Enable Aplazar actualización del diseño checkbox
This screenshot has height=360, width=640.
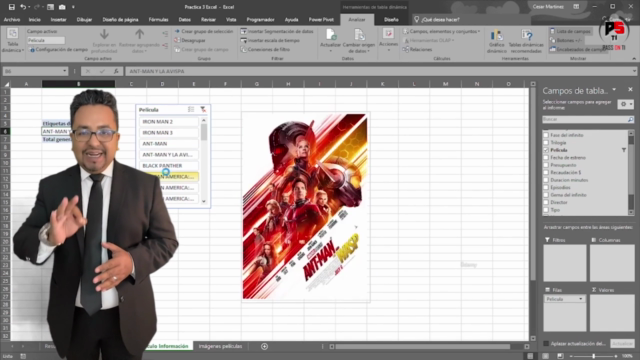(546, 344)
